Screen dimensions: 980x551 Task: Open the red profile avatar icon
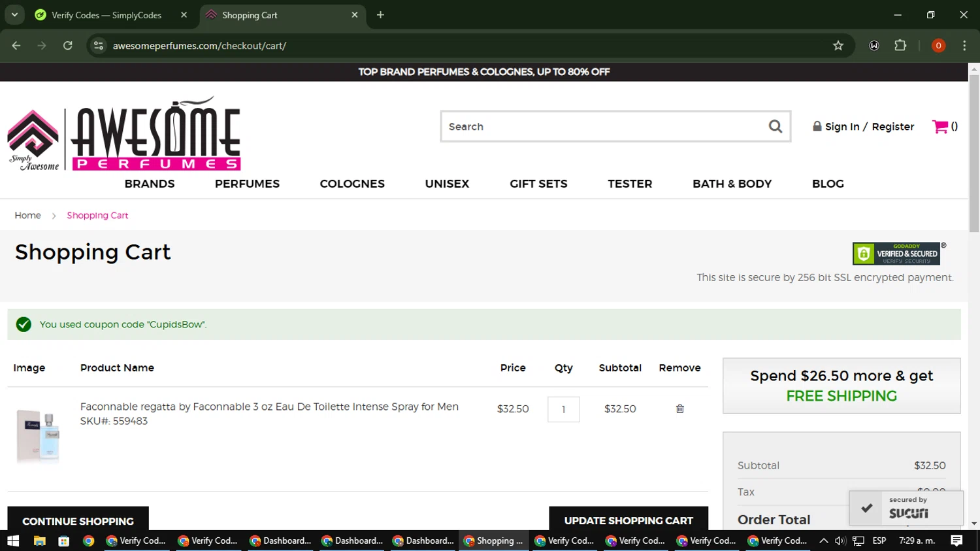[x=938, y=46]
